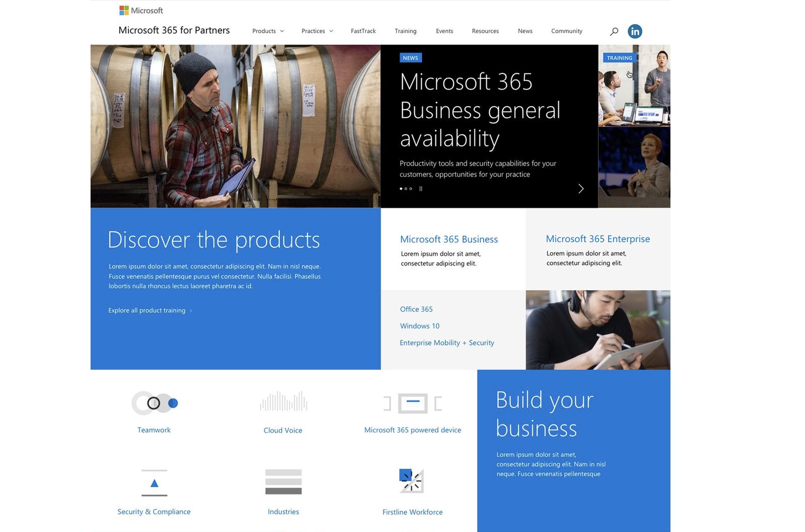The image size is (805, 532).
Task: Open the Office 365 link
Action: 416,309
